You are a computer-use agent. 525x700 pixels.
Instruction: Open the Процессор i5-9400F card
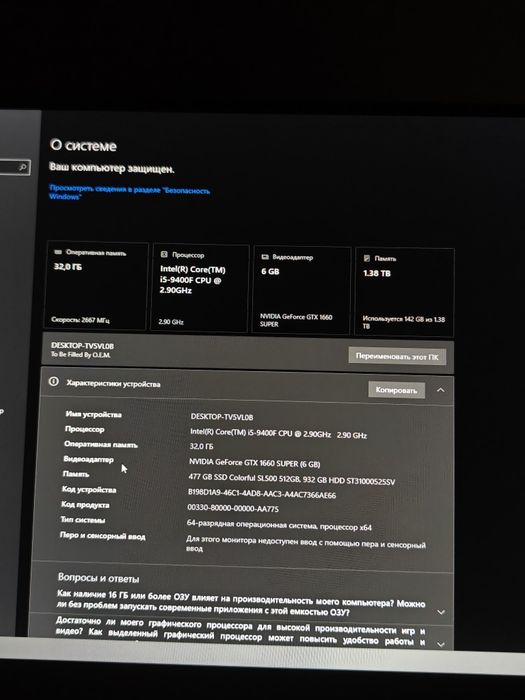tap(200, 288)
